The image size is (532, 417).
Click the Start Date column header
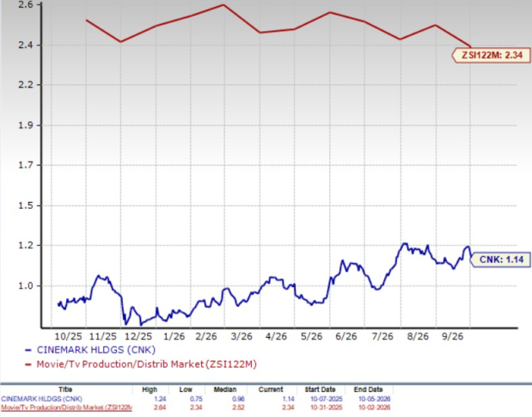click(320, 389)
